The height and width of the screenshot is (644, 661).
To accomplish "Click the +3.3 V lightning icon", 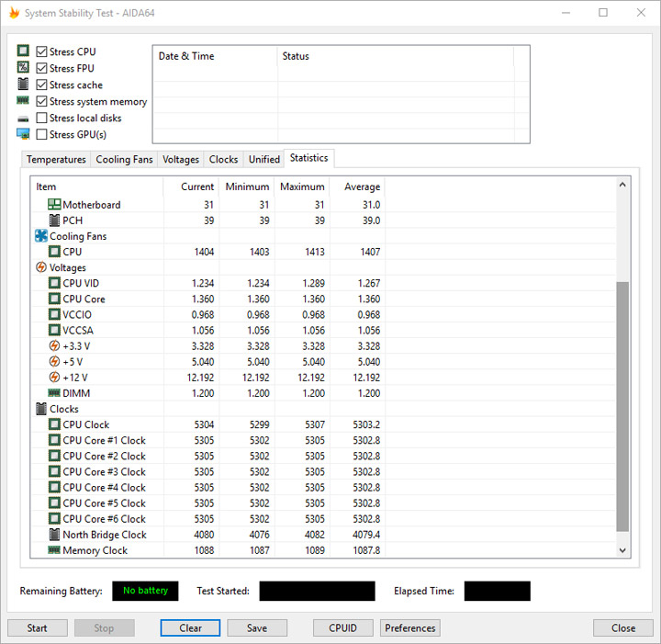I will click(x=54, y=345).
